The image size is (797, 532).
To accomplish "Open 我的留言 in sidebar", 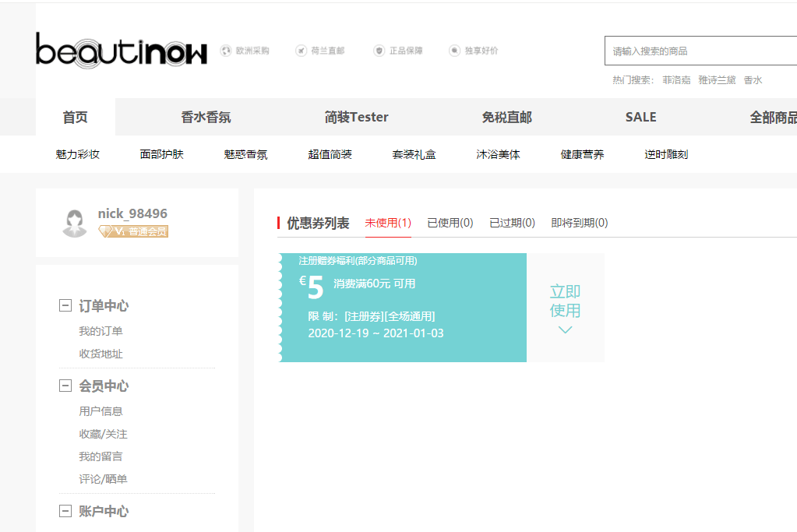I will [101, 456].
